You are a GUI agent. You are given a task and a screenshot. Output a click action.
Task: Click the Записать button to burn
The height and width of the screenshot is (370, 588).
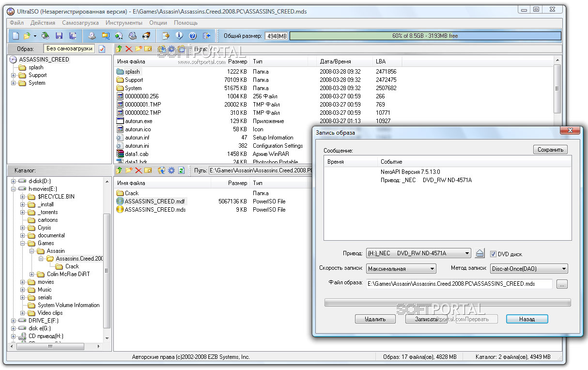426,319
